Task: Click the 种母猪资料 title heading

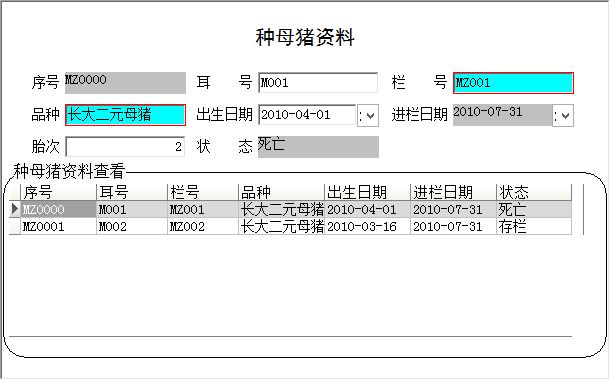Action: [x=305, y=37]
